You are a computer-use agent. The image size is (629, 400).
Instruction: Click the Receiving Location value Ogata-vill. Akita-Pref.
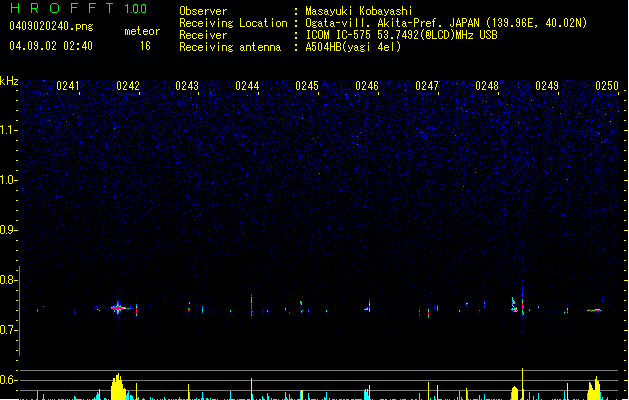tap(375, 23)
